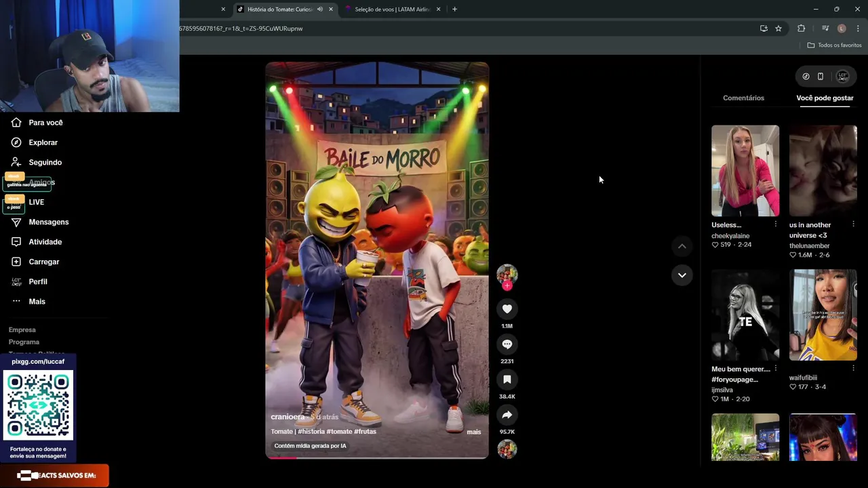Open the spinning sound disc icon
This screenshot has width=868, height=488.
(x=507, y=449)
